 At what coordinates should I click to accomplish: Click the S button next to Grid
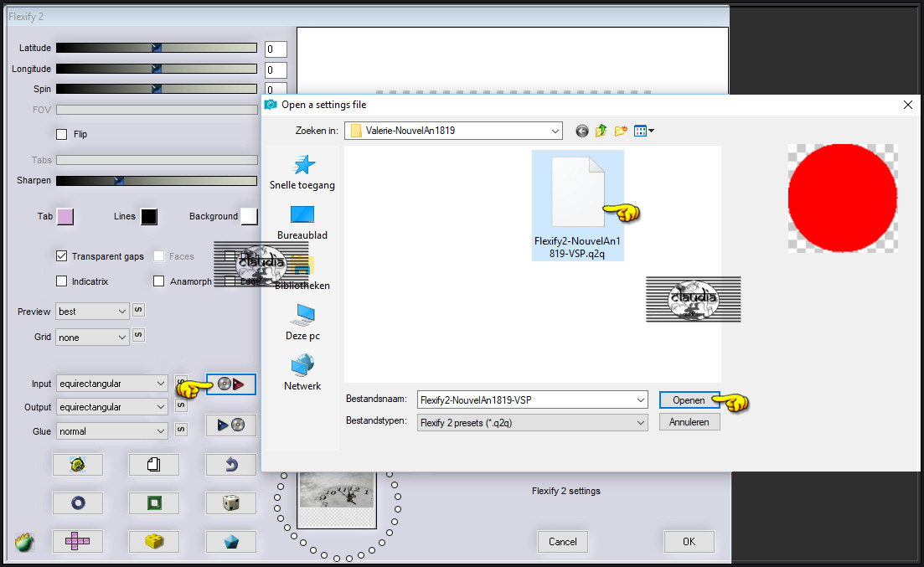click(138, 335)
